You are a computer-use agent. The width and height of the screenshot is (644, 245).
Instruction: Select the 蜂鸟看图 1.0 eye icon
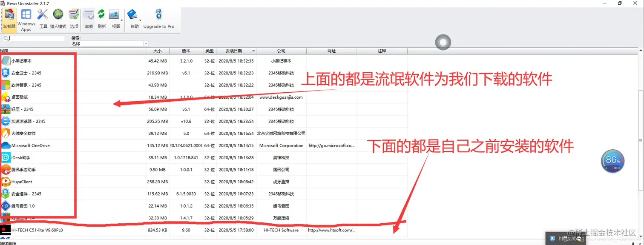6,206
